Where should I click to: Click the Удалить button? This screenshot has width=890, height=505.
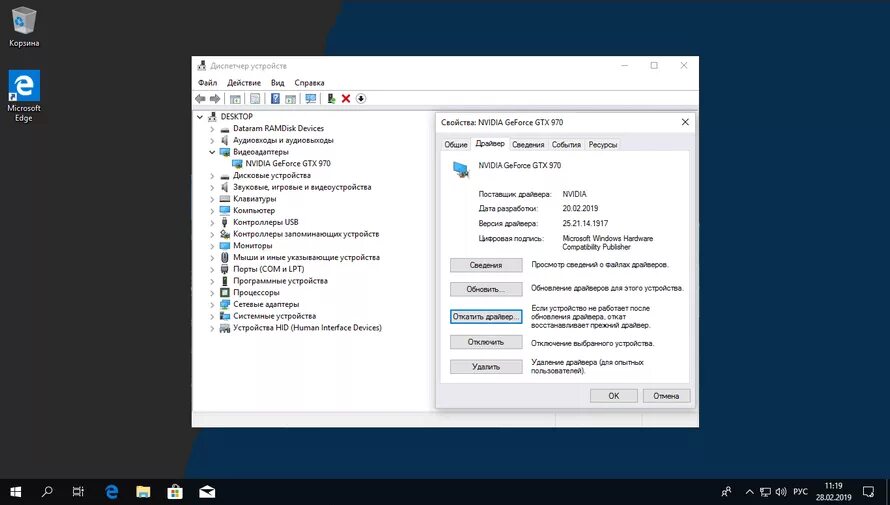pyautogui.click(x=486, y=367)
